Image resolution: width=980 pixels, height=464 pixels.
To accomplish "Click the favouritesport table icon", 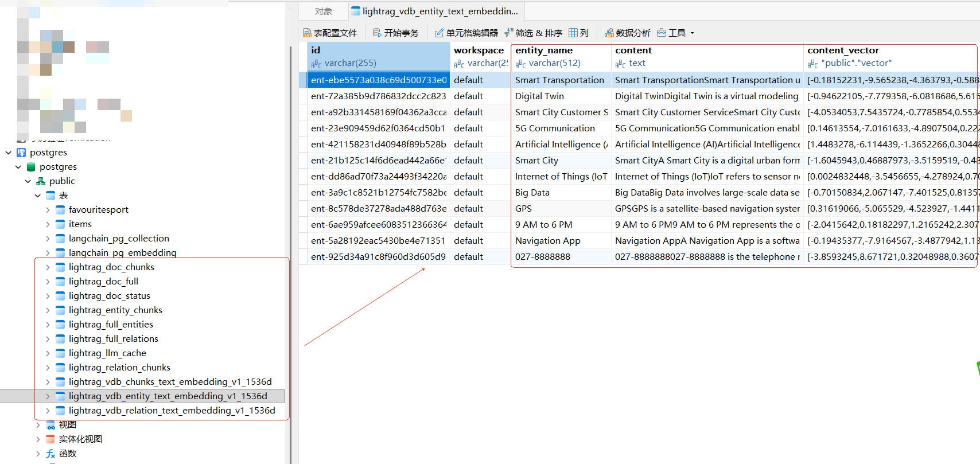I will pyautogui.click(x=60, y=210).
